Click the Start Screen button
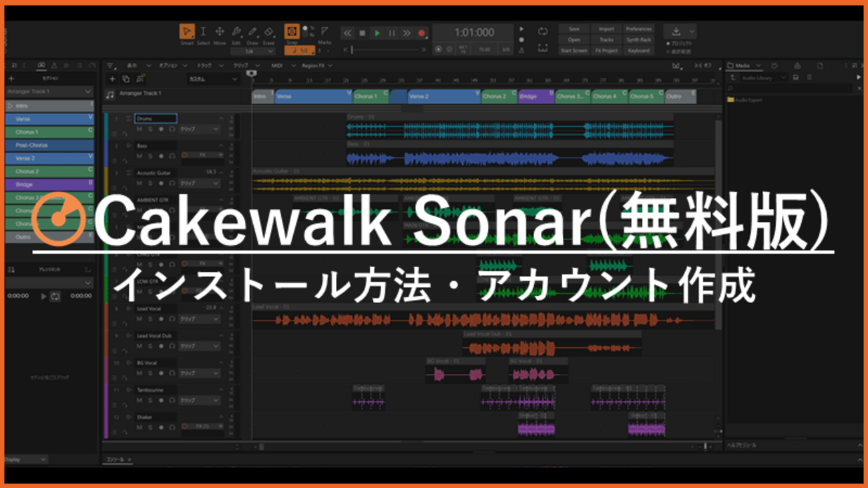Screen dimensions: 868x488 pyautogui.click(x=575, y=50)
